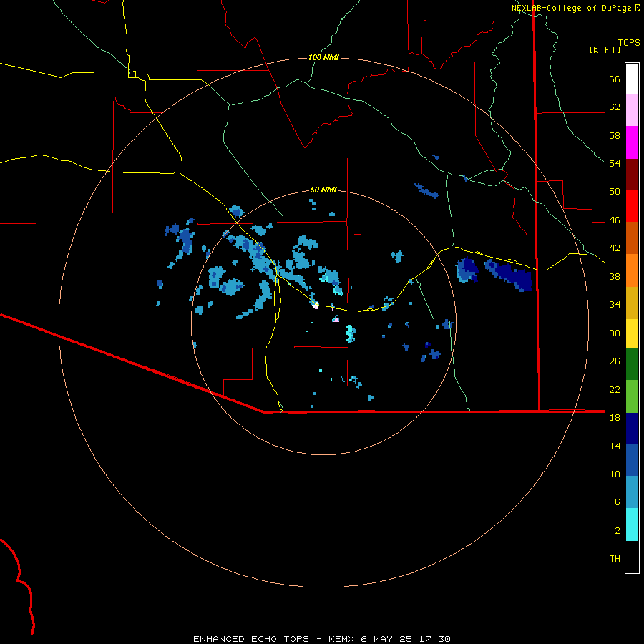Click the legend value 38
This screenshot has width=644, height=644.
coord(615,276)
